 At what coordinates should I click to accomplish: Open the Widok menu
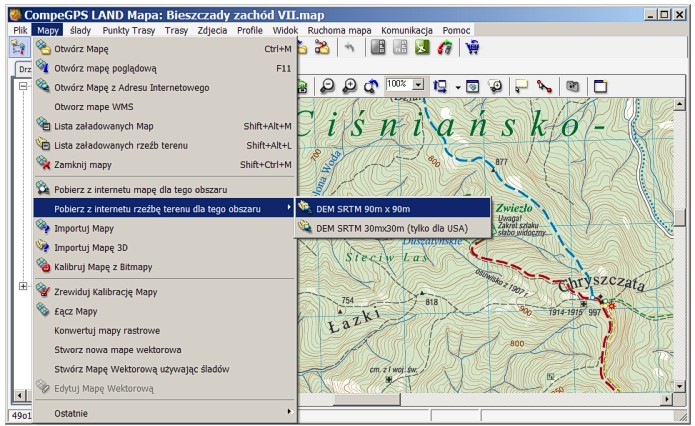coord(285,30)
